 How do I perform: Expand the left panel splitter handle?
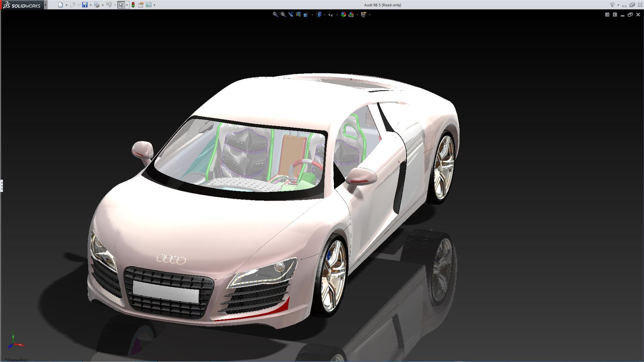coord(2,185)
